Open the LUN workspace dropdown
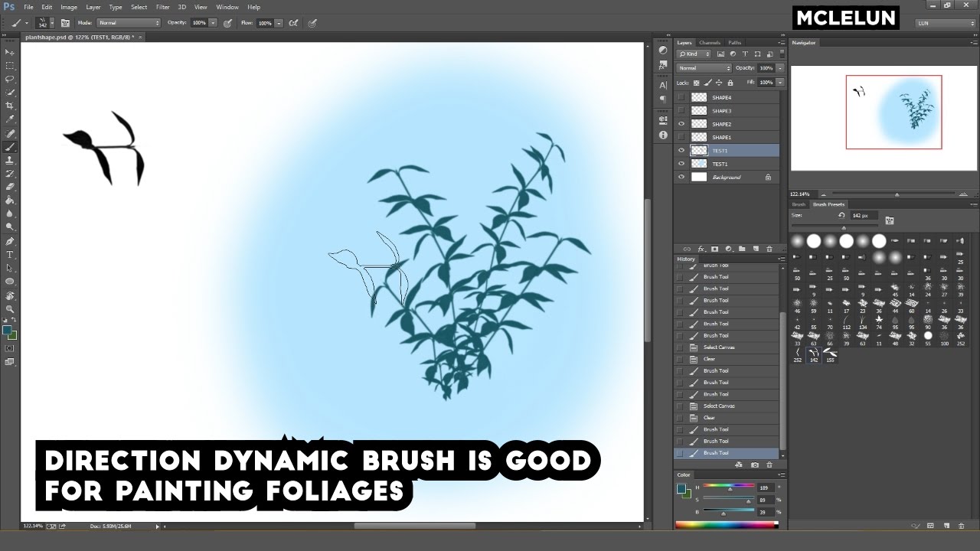 944,23
